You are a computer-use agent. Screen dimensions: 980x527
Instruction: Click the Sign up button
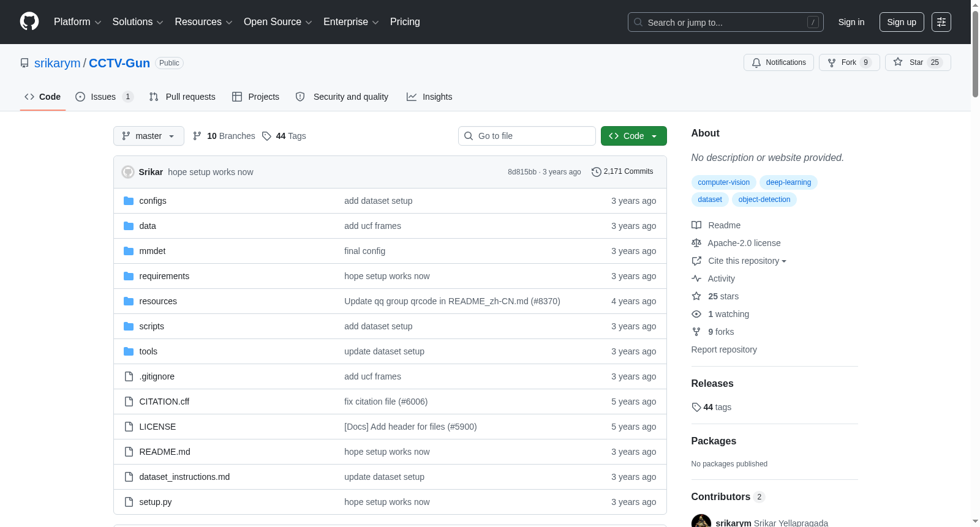click(x=902, y=22)
